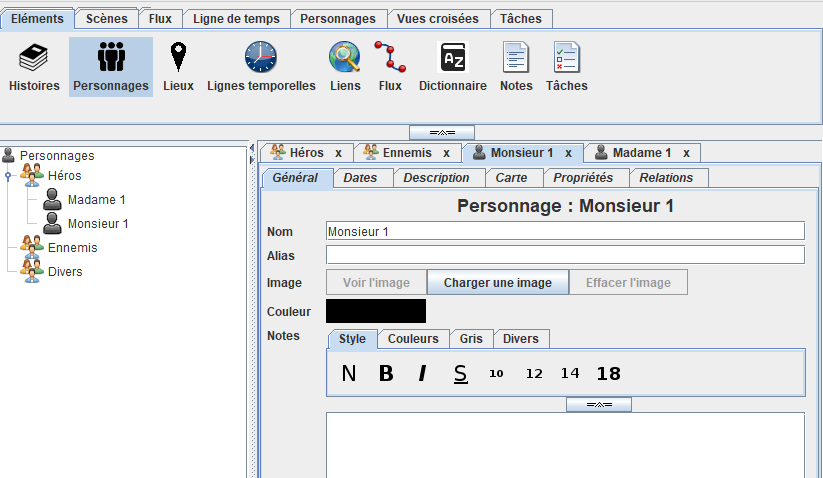The height and width of the screenshot is (478, 823).
Task: Switch to the Flux main tab
Action: (x=160, y=18)
